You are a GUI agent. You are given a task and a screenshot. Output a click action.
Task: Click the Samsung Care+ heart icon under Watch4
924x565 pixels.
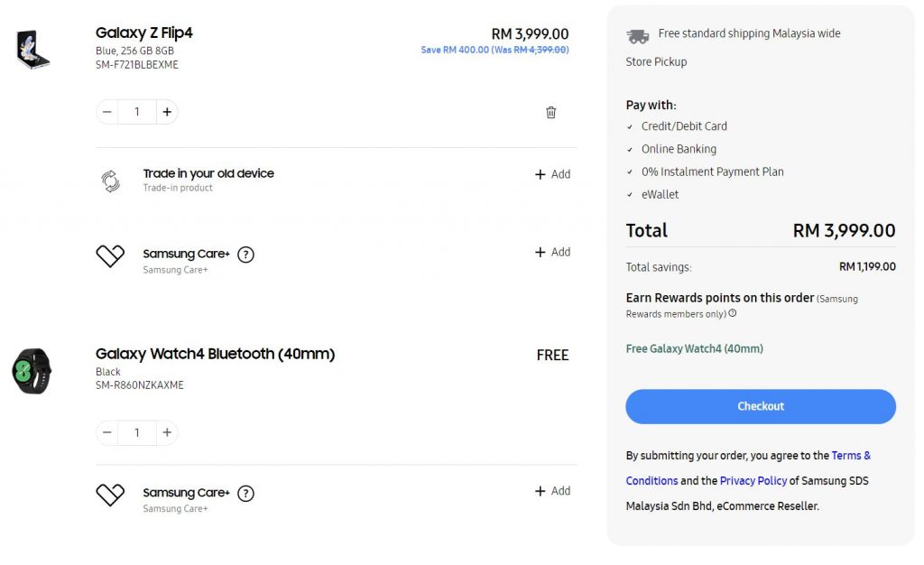110,495
